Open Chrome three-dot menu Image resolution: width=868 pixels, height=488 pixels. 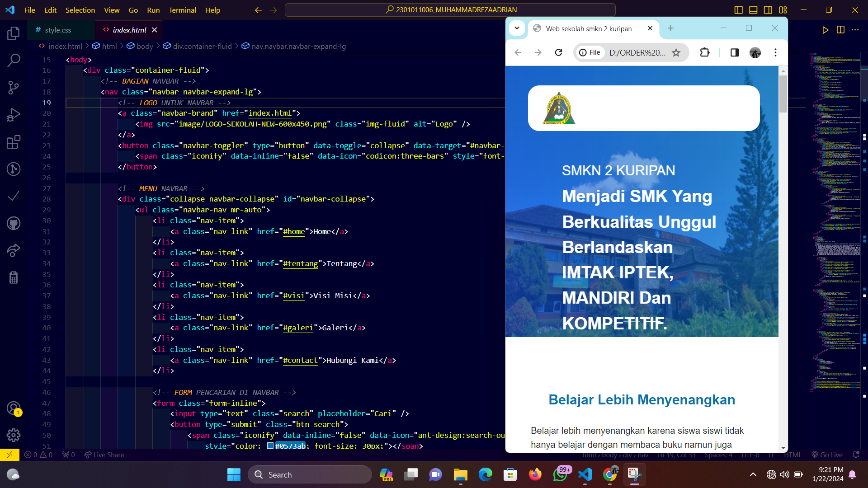(x=775, y=53)
